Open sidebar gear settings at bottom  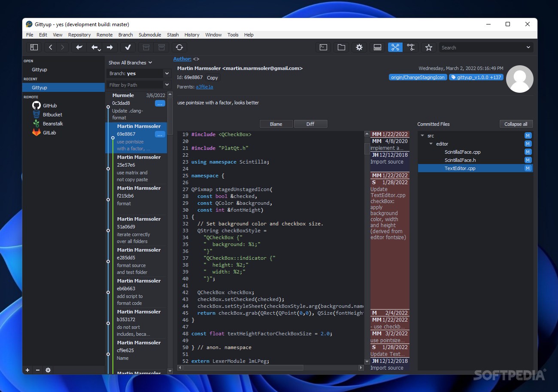[x=48, y=370]
